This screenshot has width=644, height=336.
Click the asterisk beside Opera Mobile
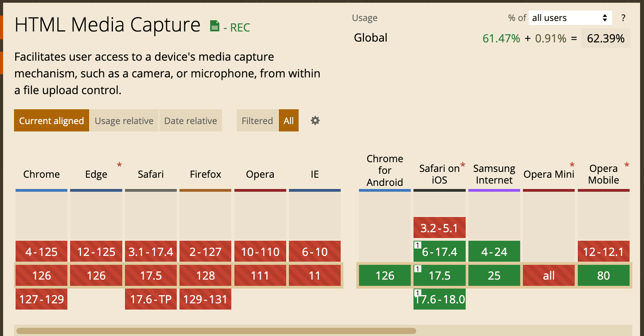tap(627, 165)
